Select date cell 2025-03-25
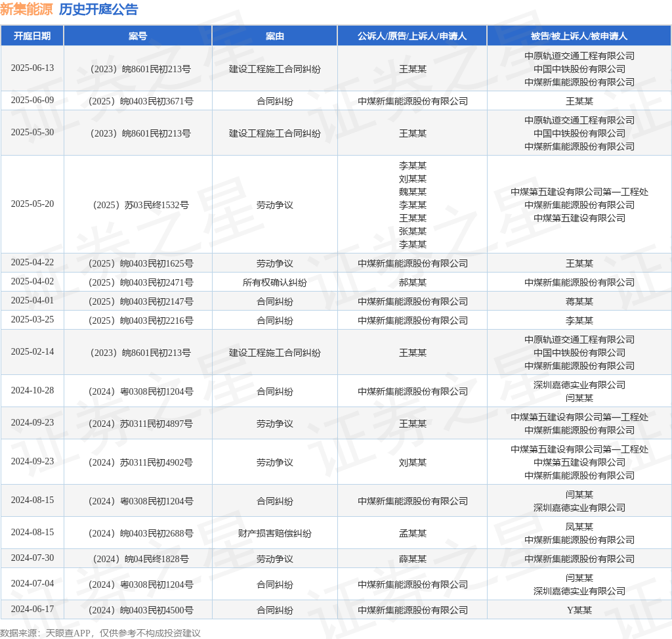Viewport: 672px width, 639px height. [33, 319]
